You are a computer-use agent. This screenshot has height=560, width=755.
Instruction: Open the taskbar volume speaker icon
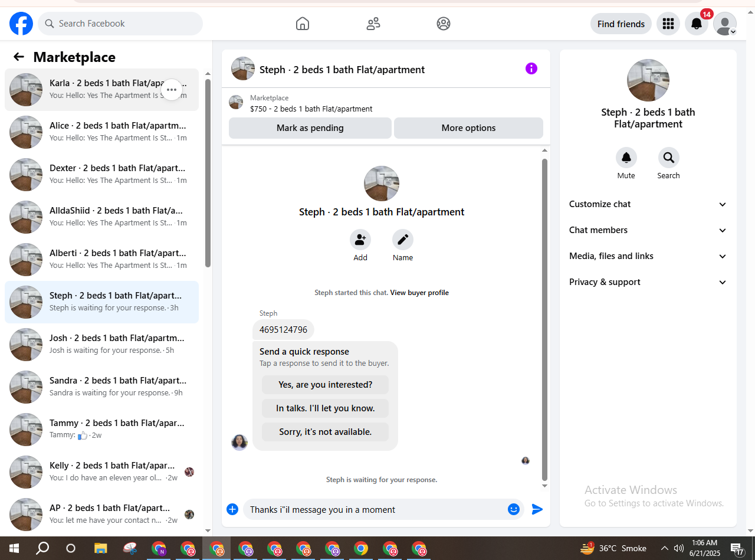tap(679, 548)
